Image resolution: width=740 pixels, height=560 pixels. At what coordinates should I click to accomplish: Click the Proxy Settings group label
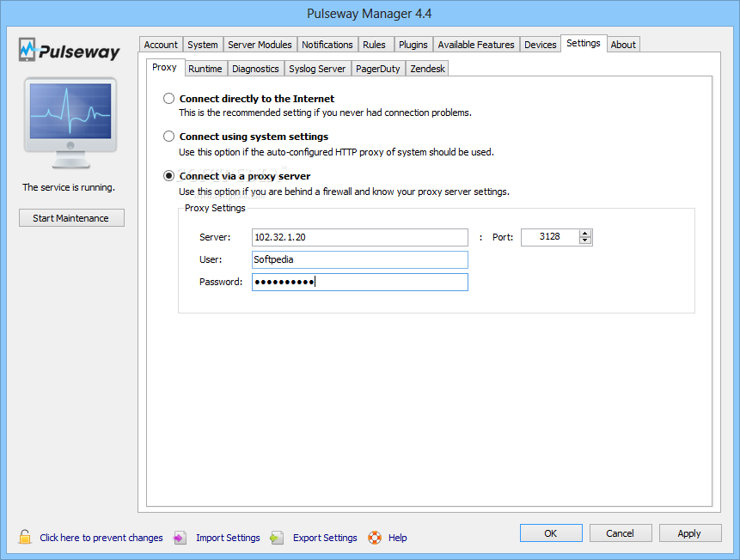(x=215, y=208)
